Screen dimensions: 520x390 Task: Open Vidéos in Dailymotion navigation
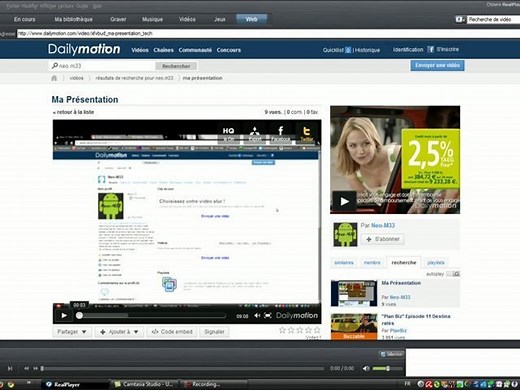click(x=140, y=50)
